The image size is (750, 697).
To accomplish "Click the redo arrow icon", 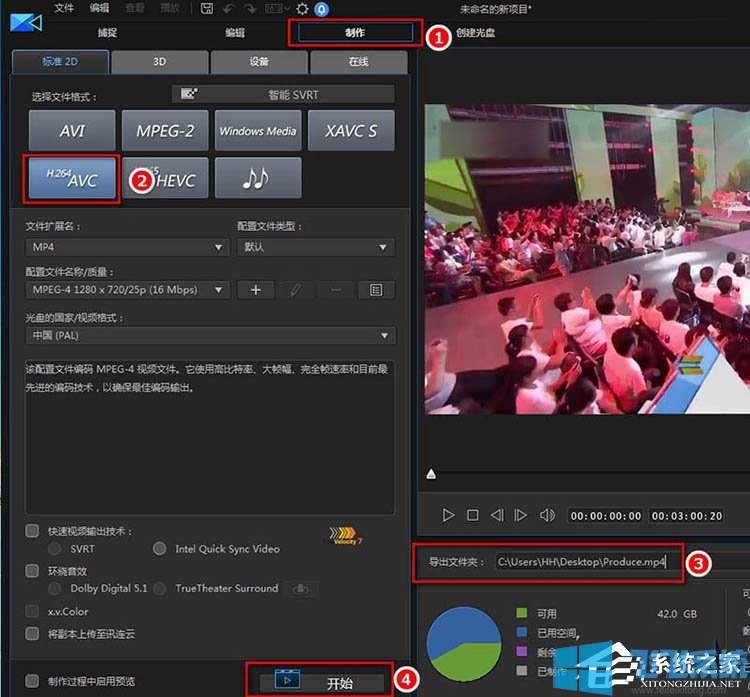I will click(250, 9).
